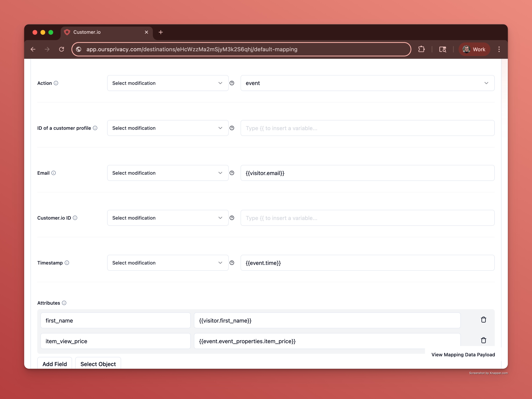Open Select modification dropdown for Customer.io ID
This screenshot has width=532, height=399.
click(x=168, y=218)
